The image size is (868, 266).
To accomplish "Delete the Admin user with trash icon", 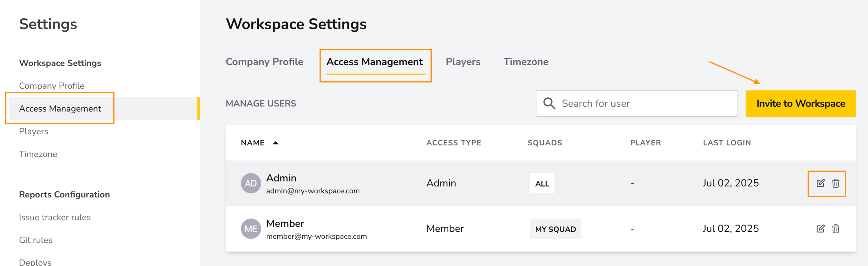I will pos(836,183).
